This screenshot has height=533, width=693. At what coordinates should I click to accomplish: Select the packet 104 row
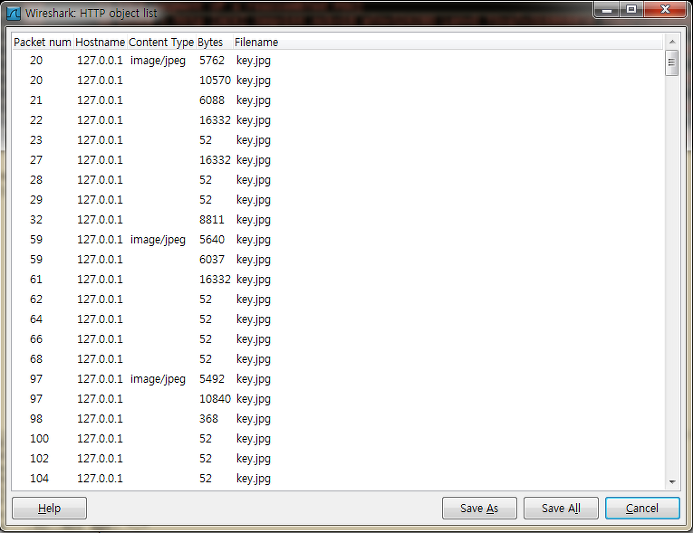pos(338,478)
